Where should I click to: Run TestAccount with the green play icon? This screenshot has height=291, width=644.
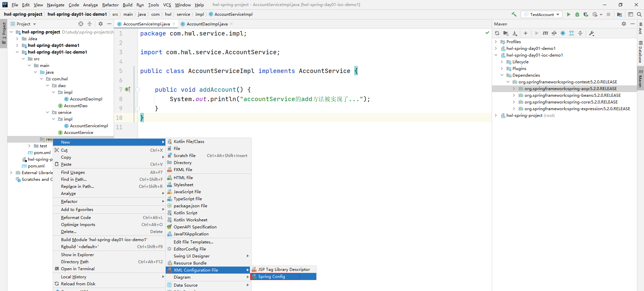point(569,14)
